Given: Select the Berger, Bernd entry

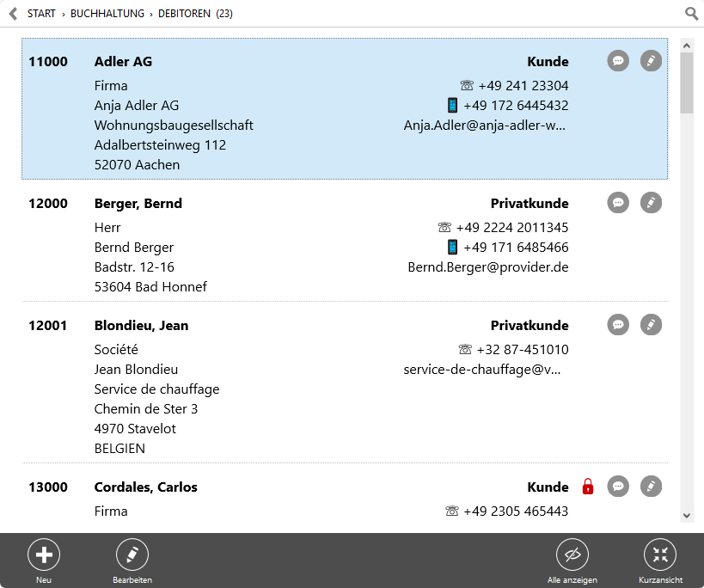Looking at the screenshot, I should pyautogui.click(x=345, y=245).
